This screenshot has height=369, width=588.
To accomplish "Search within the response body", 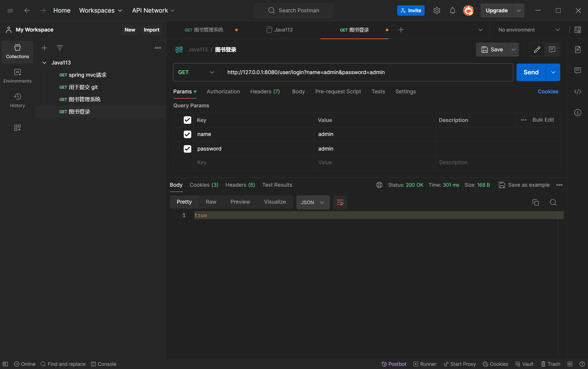I will click(553, 202).
